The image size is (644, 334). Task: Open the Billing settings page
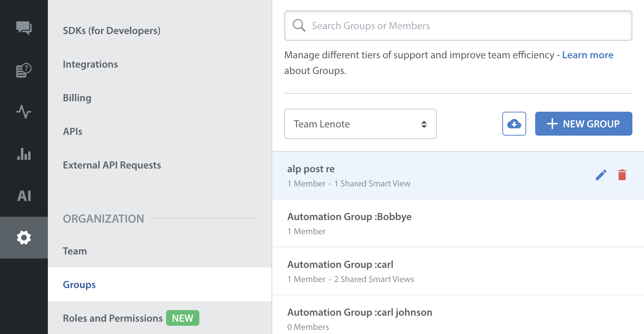pyautogui.click(x=77, y=98)
